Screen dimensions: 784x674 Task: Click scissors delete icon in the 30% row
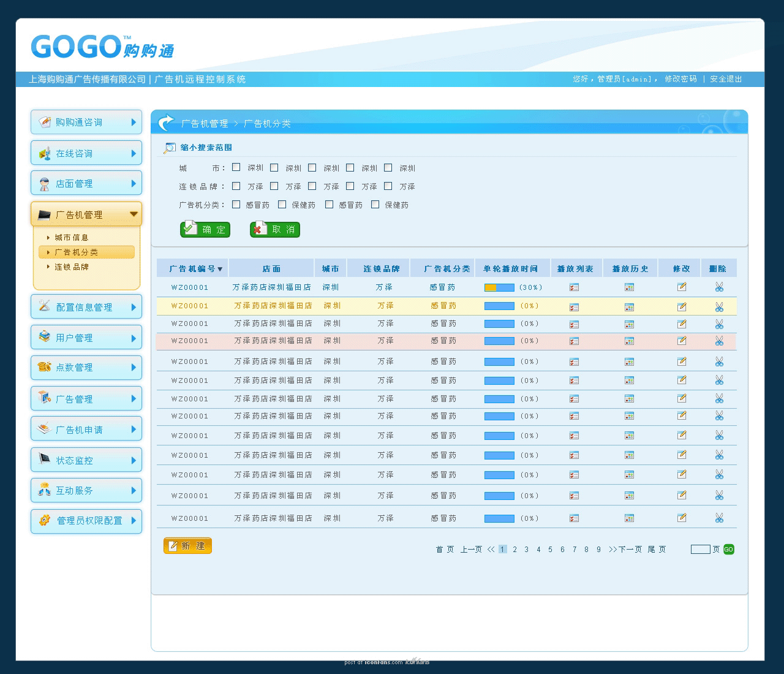[719, 287]
